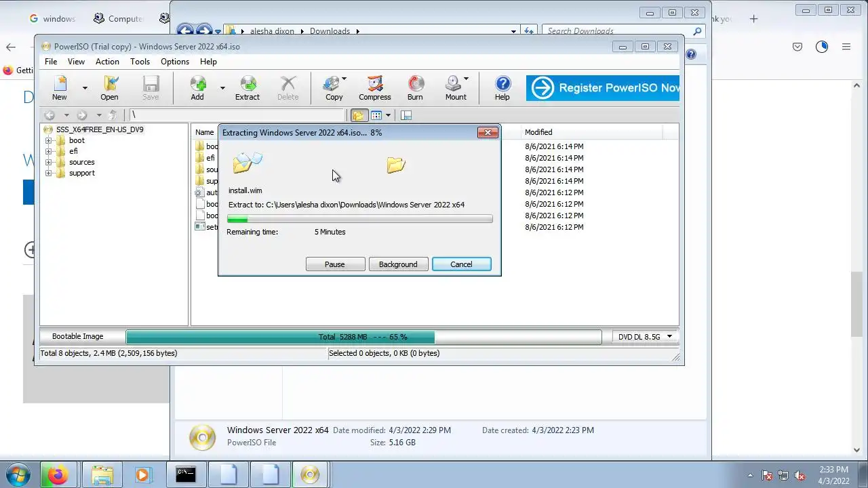Click the media player taskbar icon
Viewport: 868px width, 488px height.
coord(143,475)
